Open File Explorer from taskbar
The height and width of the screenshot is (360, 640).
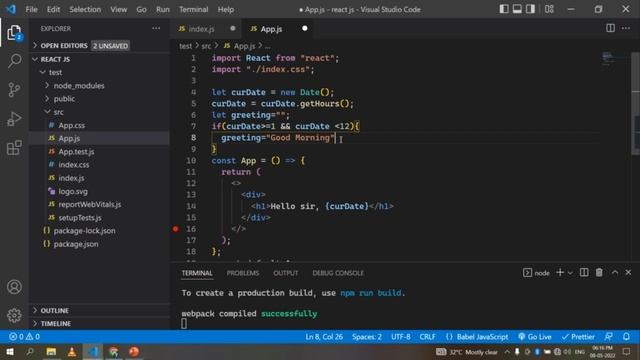click(x=51, y=351)
